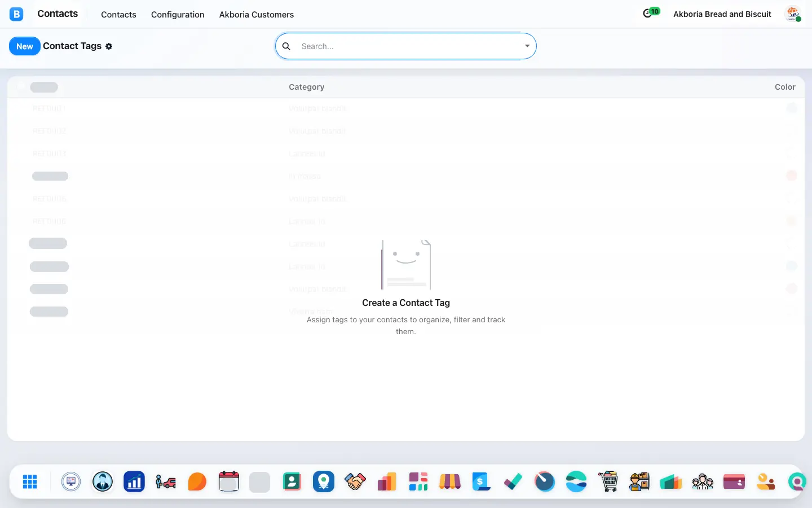This screenshot has height=508, width=812.
Task: Switch company via Akboria Bread and Biscuit
Action: coord(722,14)
